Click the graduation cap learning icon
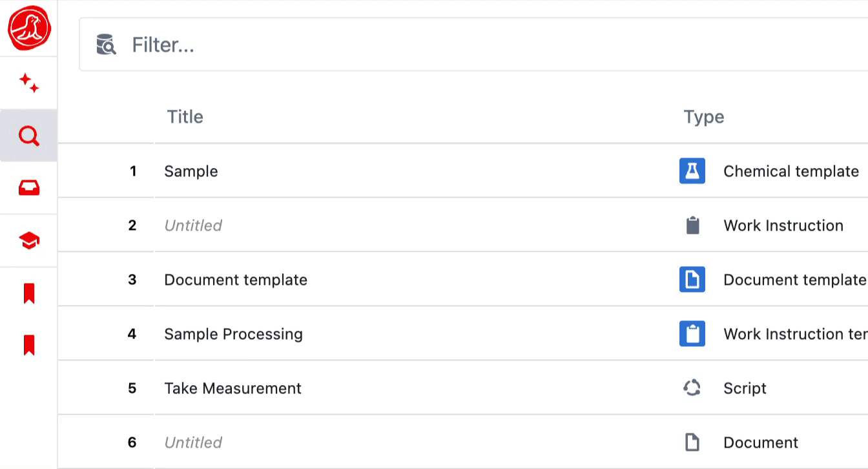 point(28,240)
